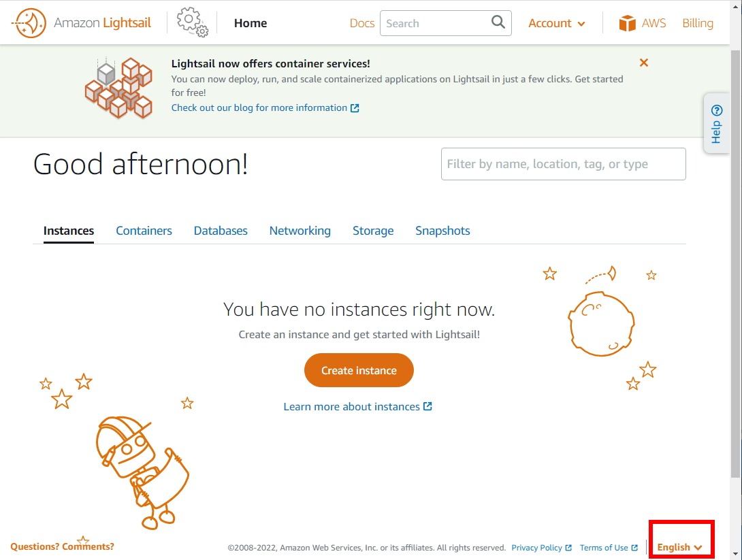Open the Billing link in header

click(698, 23)
